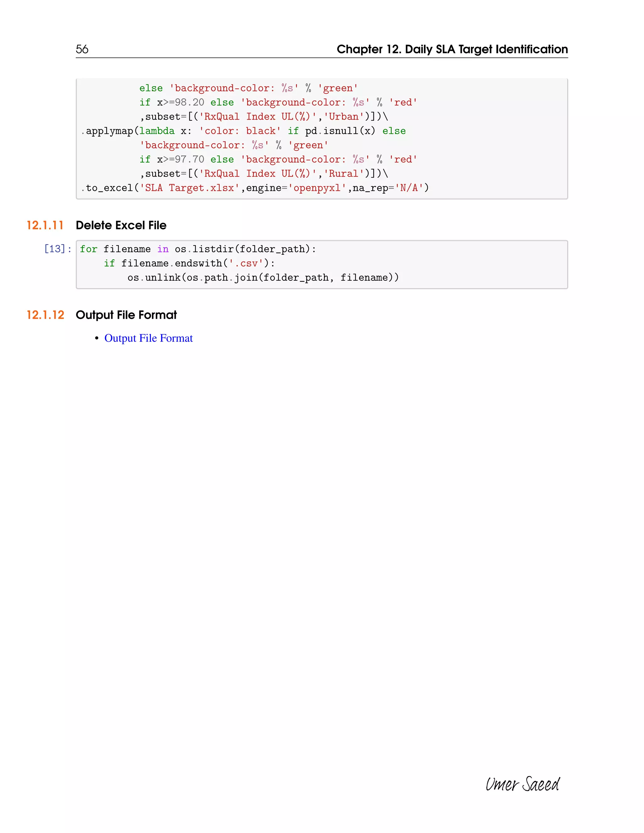Click the cell prompt [13]:
644x833 pixels.
[x=58, y=249]
